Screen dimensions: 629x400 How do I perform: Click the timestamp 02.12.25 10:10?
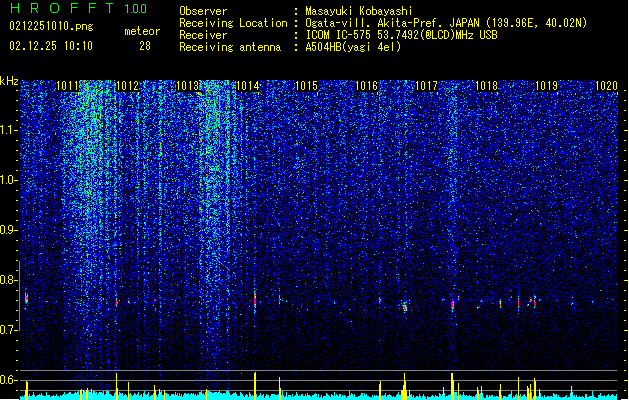51,46
